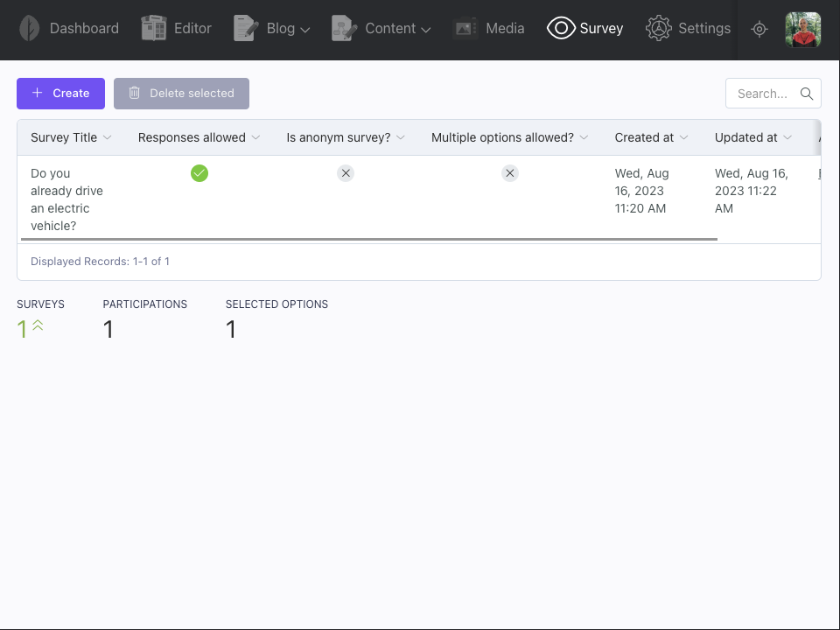Open the Is anonym survey column chevron
This screenshot has width=840, height=630.
click(x=400, y=137)
